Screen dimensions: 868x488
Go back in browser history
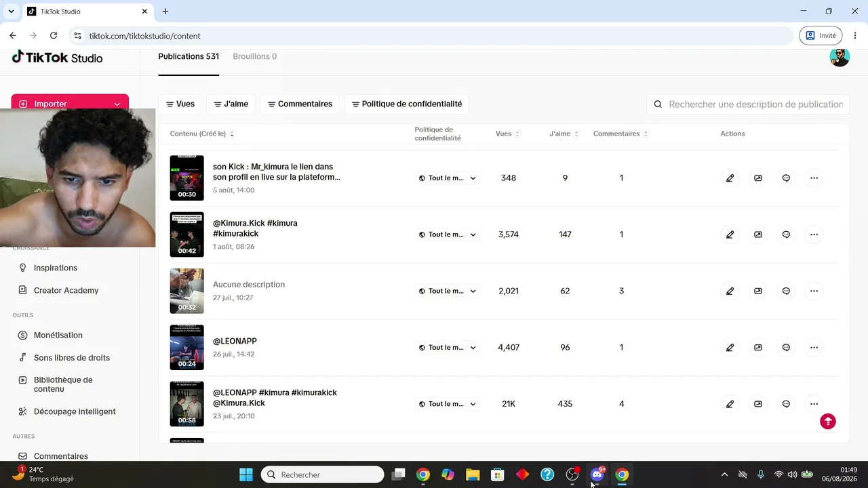coord(13,35)
